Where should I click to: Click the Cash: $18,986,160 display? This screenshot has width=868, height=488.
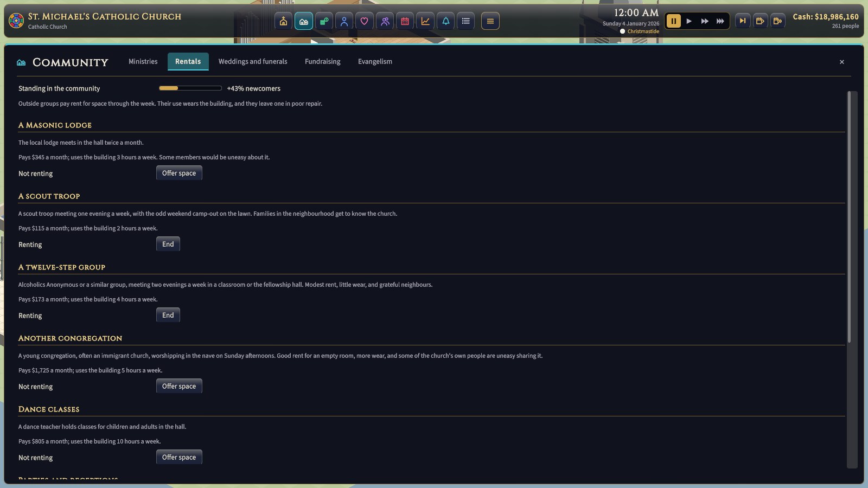pos(826,17)
